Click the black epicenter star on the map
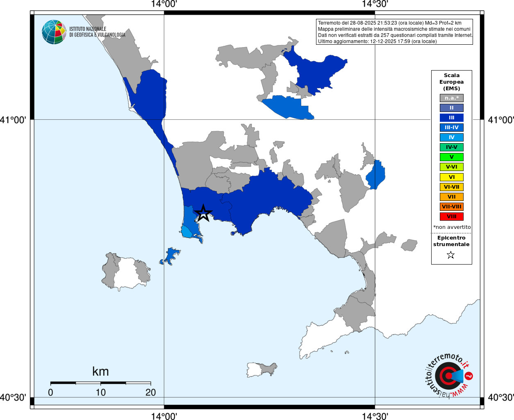Image resolution: width=514 pixels, height=420 pixels. tap(203, 213)
